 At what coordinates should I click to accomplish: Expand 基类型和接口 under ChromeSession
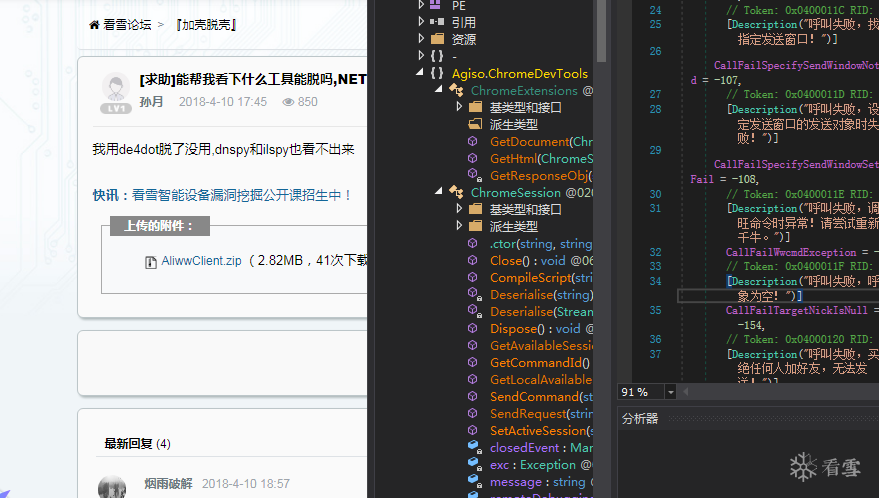(459, 208)
